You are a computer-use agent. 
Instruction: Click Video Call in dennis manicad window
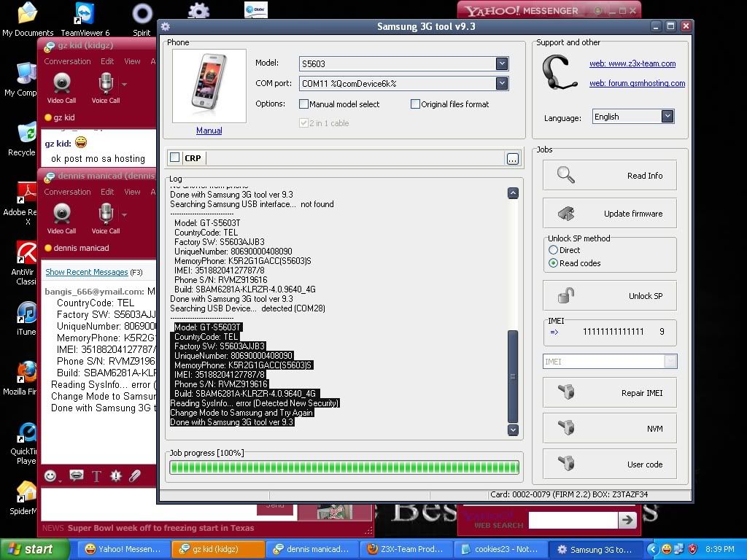61,219
